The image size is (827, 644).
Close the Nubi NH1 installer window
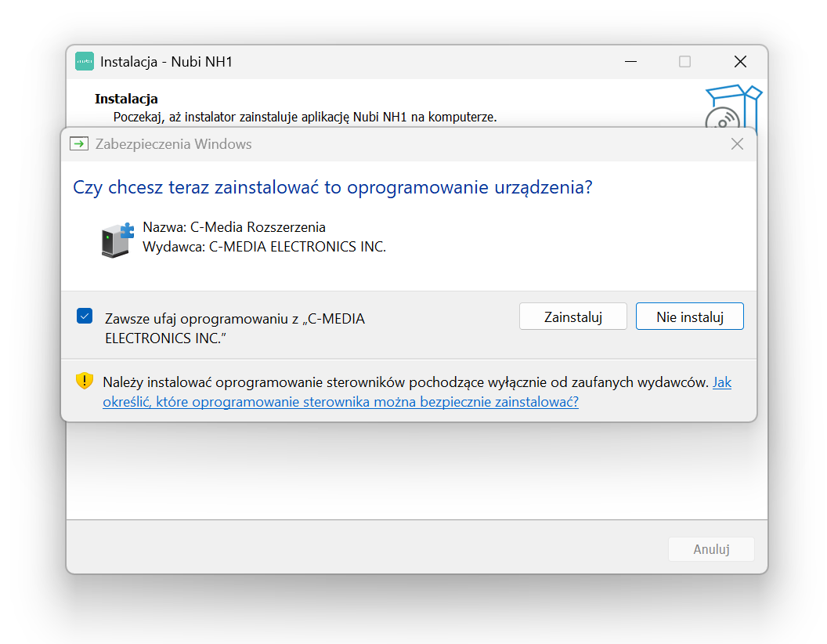(739, 62)
